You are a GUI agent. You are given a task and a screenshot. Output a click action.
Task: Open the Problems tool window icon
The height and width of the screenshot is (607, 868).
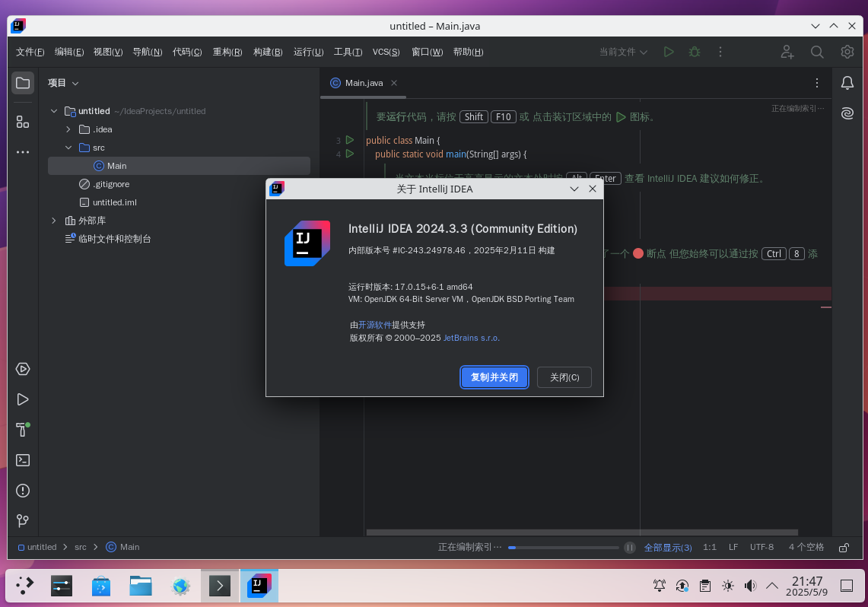(23, 491)
